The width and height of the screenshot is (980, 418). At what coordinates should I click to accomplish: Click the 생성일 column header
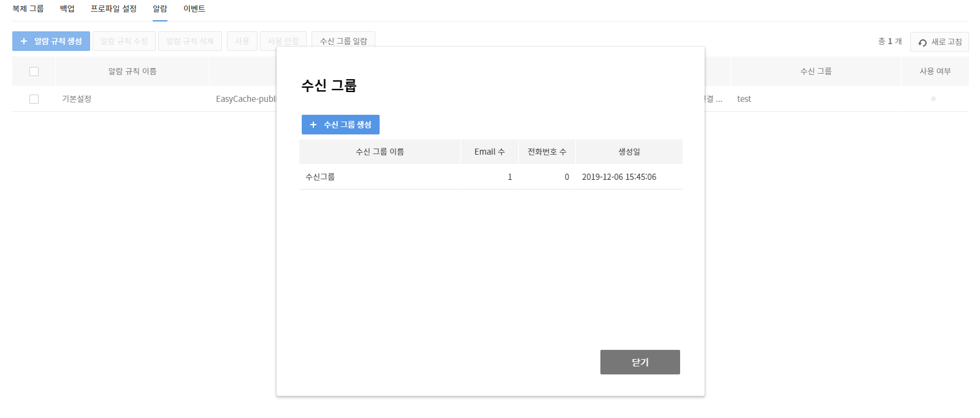coord(629,152)
